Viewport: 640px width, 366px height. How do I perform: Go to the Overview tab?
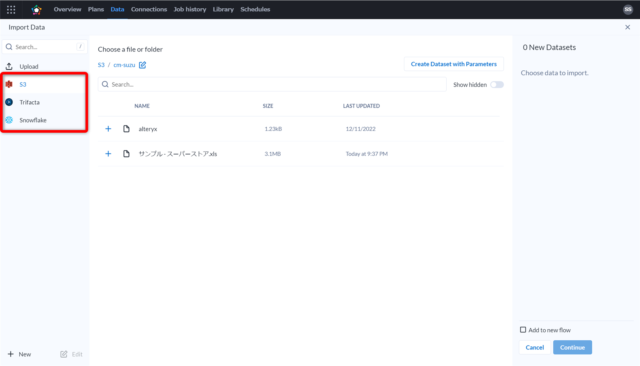click(x=67, y=9)
